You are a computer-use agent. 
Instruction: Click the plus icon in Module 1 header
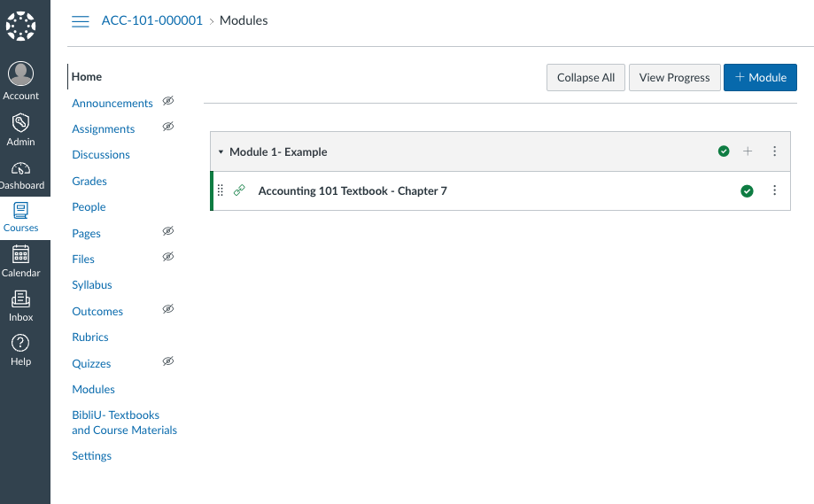tap(748, 151)
